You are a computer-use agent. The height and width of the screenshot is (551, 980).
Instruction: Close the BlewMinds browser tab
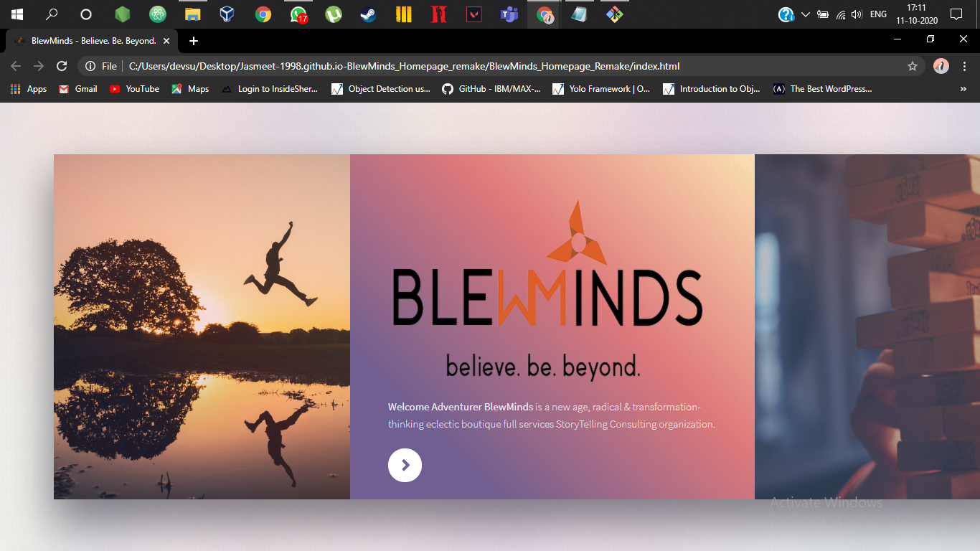166,41
